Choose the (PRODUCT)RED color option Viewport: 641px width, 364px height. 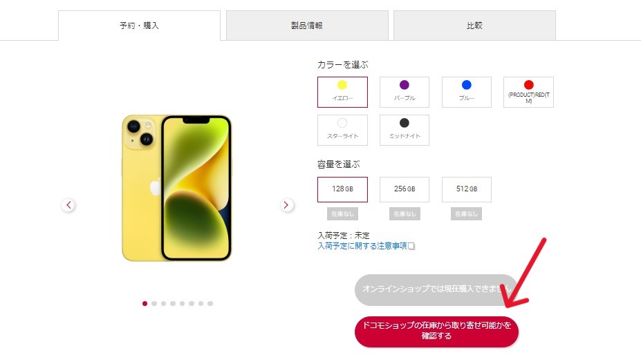[x=528, y=93]
